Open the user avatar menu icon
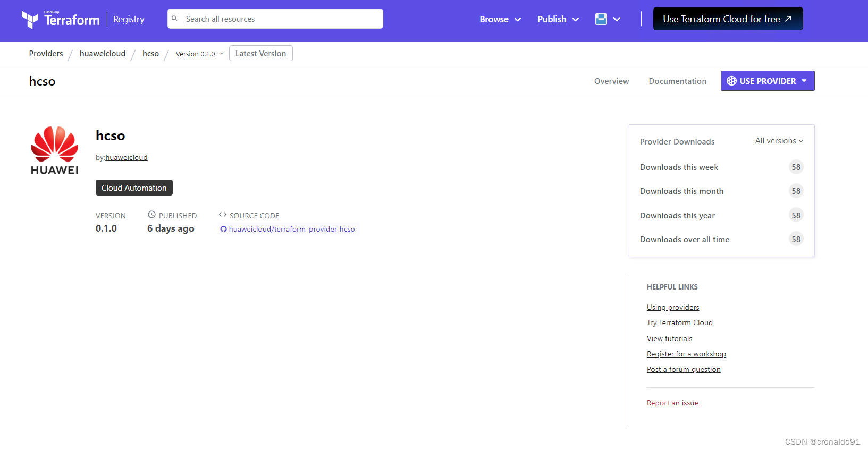This screenshot has height=450, width=868. pos(601,19)
